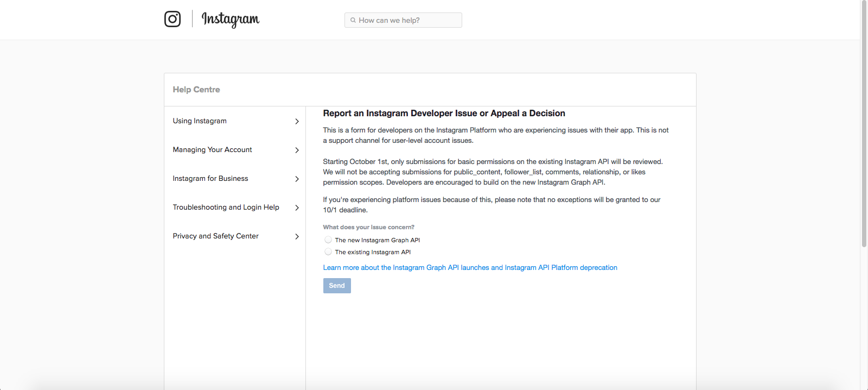Select 'The new Instagram Graph API' radio button
This screenshot has height=390, width=868.
328,240
